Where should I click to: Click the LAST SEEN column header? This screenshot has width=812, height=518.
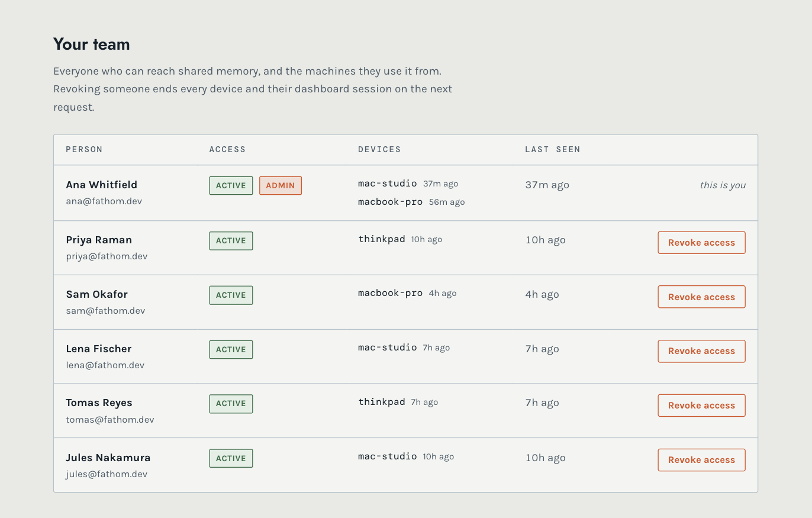552,149
